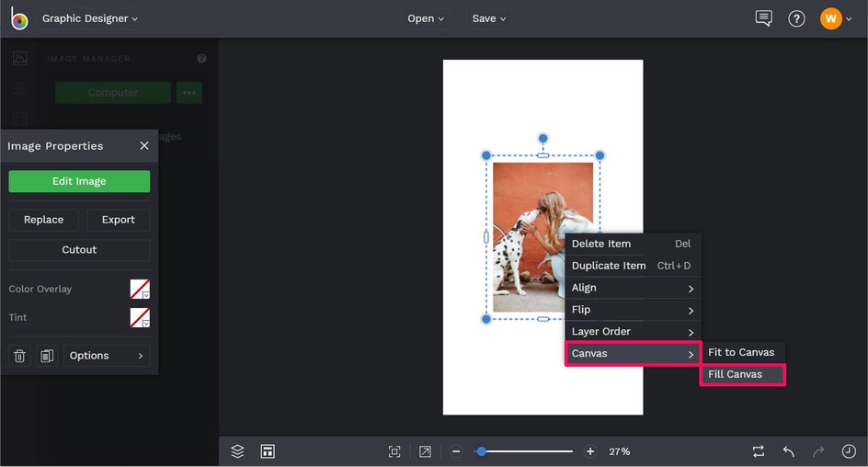Choose Fill Canvas
The height and width of the screenshot is (467, 868).
tap(742, 374)
